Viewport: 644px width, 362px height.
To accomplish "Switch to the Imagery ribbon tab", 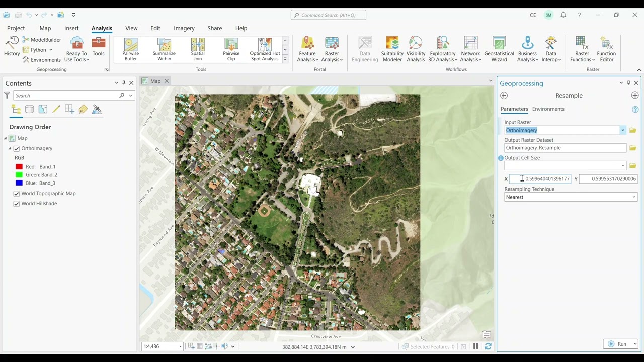I will pos(184,28).
